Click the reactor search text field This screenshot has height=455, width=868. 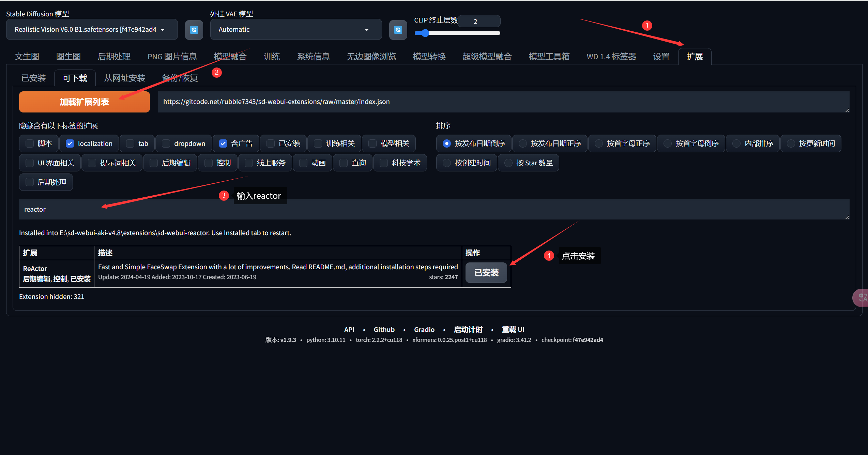[x=433, y=209]
